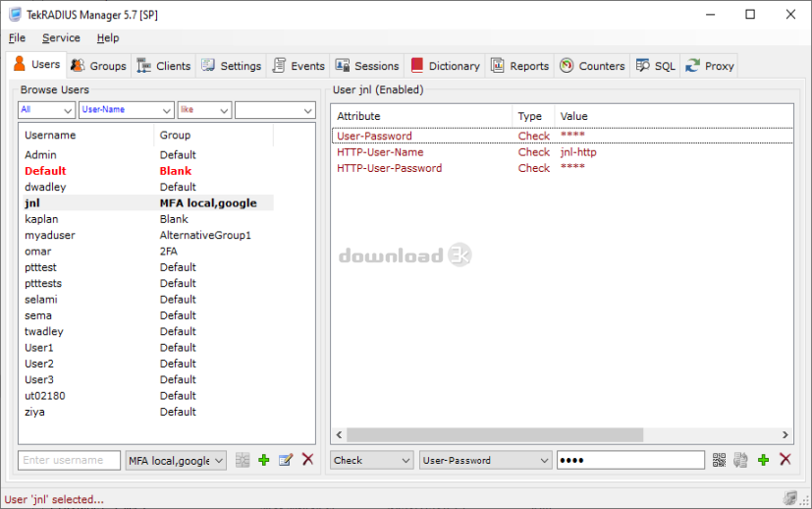Switch to the Counters tab

(x=592, y=66)
